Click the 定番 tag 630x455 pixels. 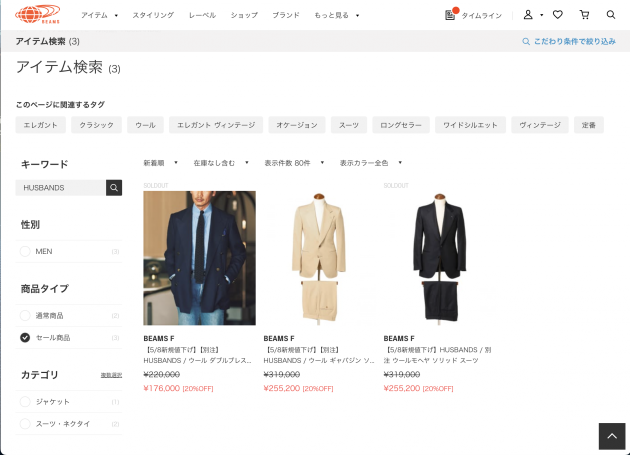click(589, 125)
